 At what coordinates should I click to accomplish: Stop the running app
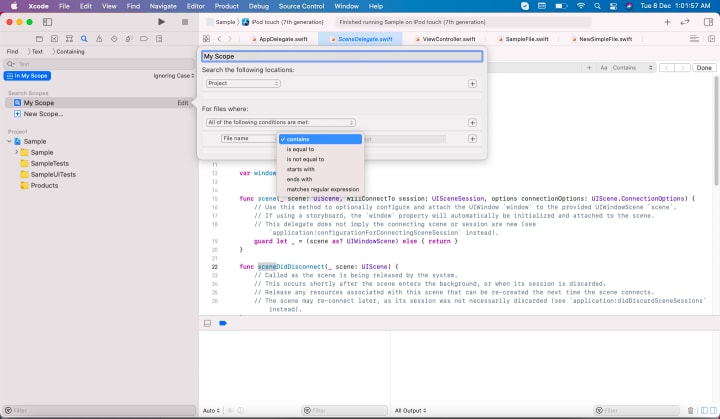point(185,22)
